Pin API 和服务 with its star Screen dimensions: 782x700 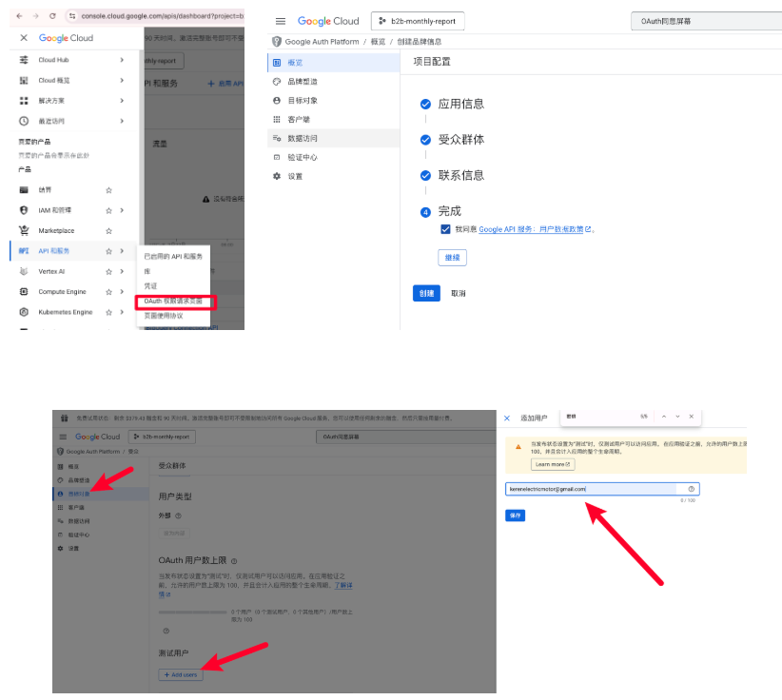108,251
